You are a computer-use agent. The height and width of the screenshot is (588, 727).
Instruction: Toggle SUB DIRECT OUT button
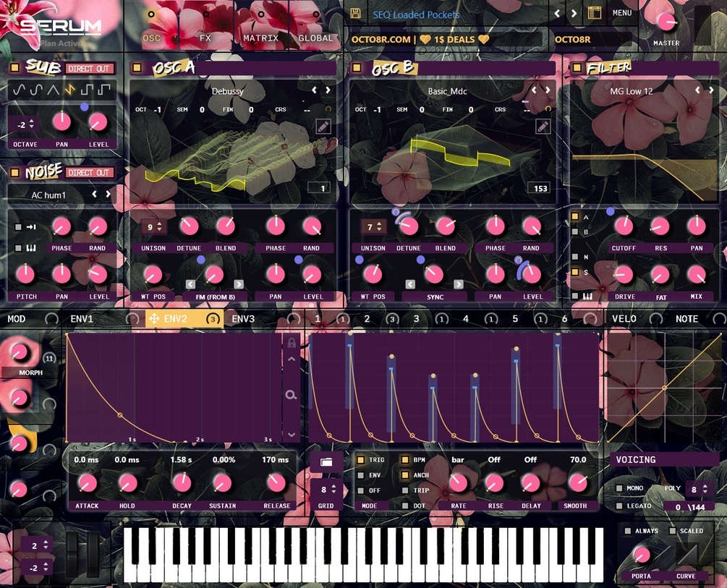point(89,69)
